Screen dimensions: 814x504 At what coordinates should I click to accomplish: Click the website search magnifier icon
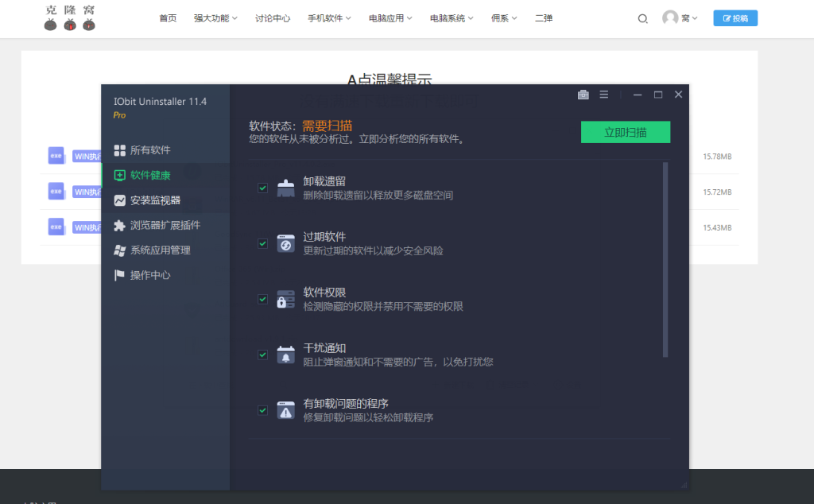[x=642, y=19]
